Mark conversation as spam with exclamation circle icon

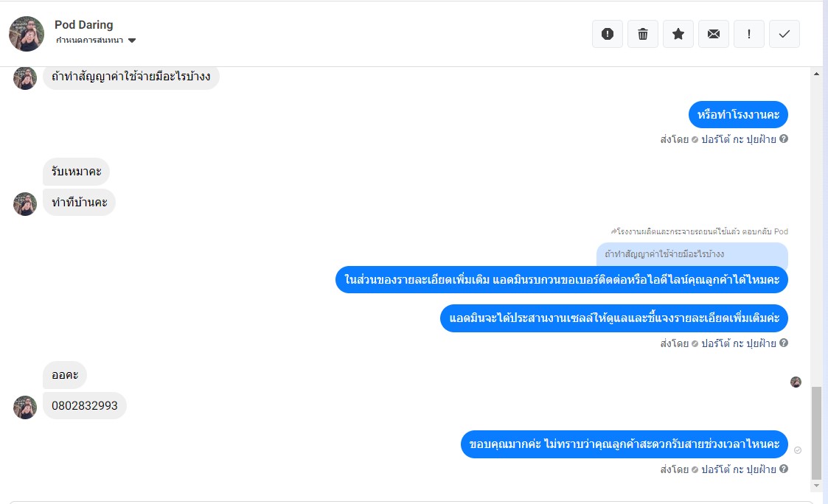point(608,34)
